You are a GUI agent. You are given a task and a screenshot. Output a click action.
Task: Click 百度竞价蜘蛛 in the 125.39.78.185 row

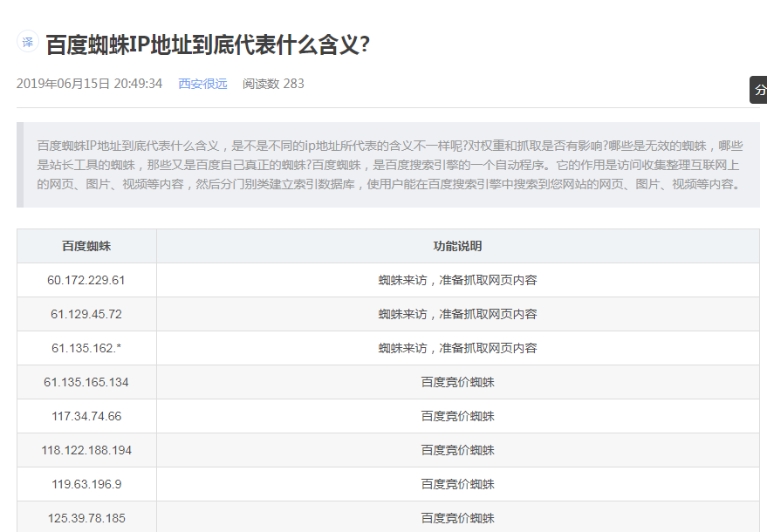tap(458, 518)
